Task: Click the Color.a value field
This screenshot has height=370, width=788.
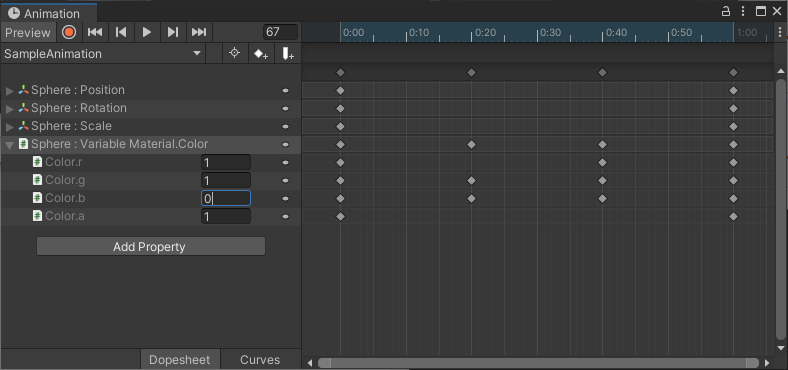Action: coord(226,217)
